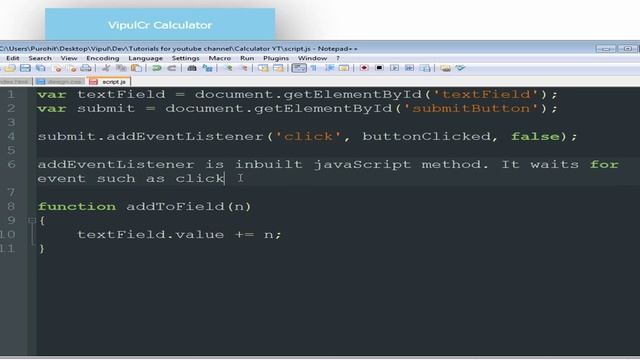Image resolution: width=640 pixels, height=360 pixels.
Task: Click 'event such as click' wrapped text
Action: click(x=131, y=178)
